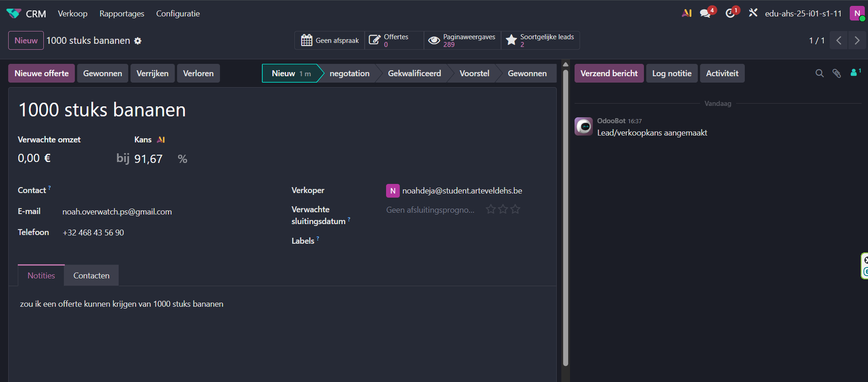The image size is (868, 382).
Task: Expand the Rapportages menu
Action: click(x=122, y=14)
